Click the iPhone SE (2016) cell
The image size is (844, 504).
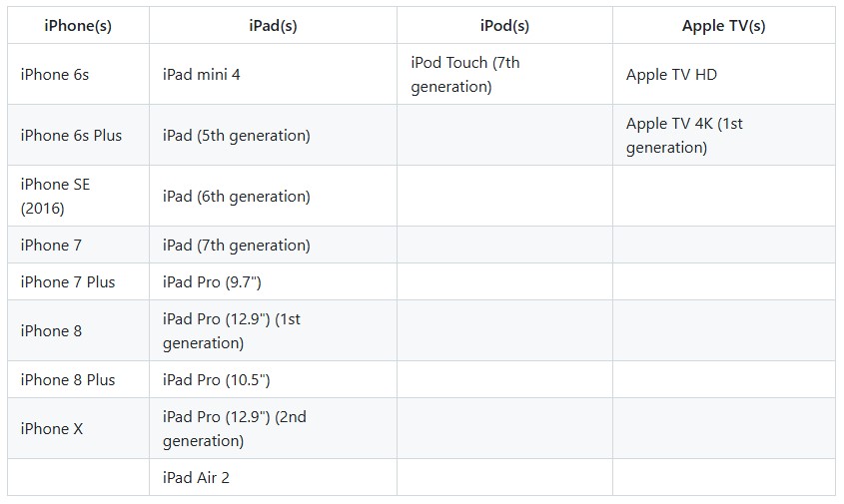pos(55,197)
